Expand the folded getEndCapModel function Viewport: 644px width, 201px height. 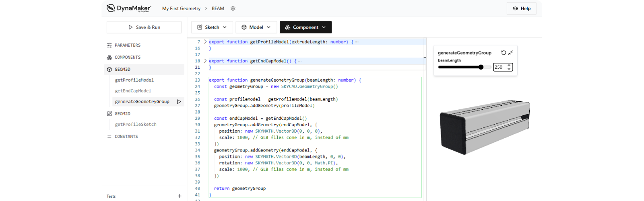205,61
